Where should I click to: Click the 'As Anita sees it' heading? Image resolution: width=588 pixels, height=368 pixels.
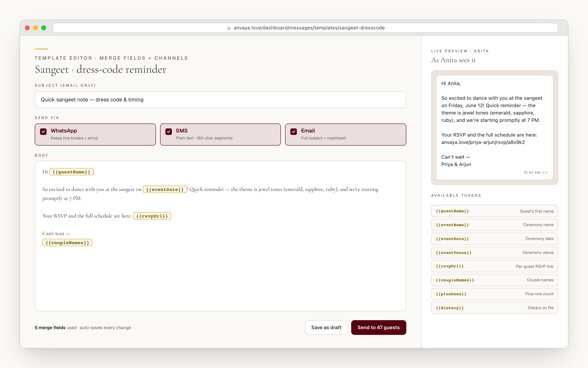tap(453, 60)
